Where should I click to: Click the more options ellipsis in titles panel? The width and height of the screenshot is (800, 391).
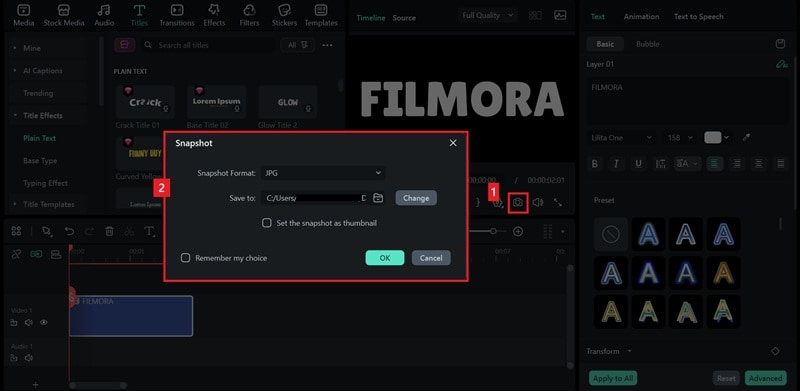[x=327, y=45]
